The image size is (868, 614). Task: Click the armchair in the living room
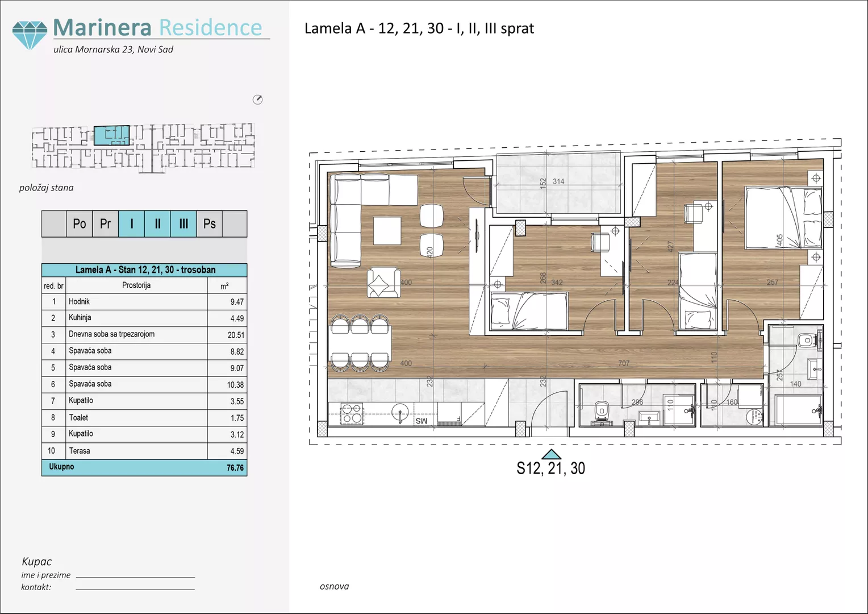[x=383, y=283]
